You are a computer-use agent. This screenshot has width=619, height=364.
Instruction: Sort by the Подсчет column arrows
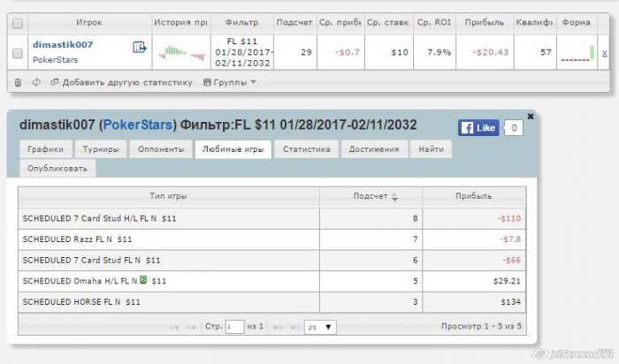tap(394, 197)
